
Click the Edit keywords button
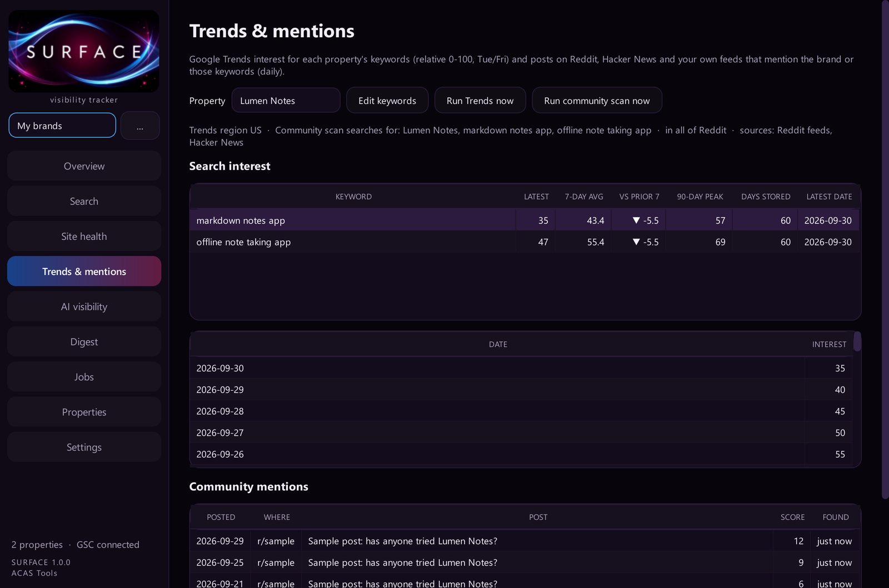point(387,101)
